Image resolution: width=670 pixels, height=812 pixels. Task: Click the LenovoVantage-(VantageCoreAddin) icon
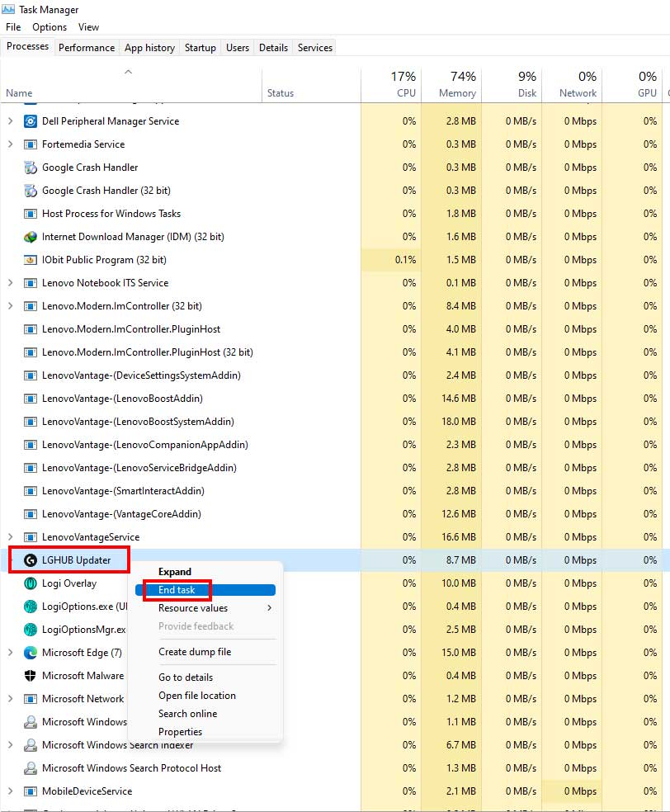click(31, 514)
